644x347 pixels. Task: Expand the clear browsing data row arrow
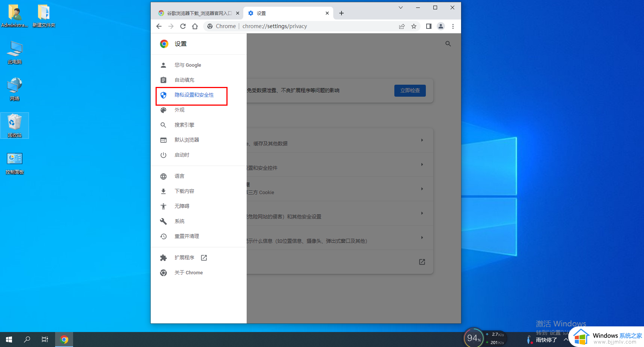(x=422, y=140)
